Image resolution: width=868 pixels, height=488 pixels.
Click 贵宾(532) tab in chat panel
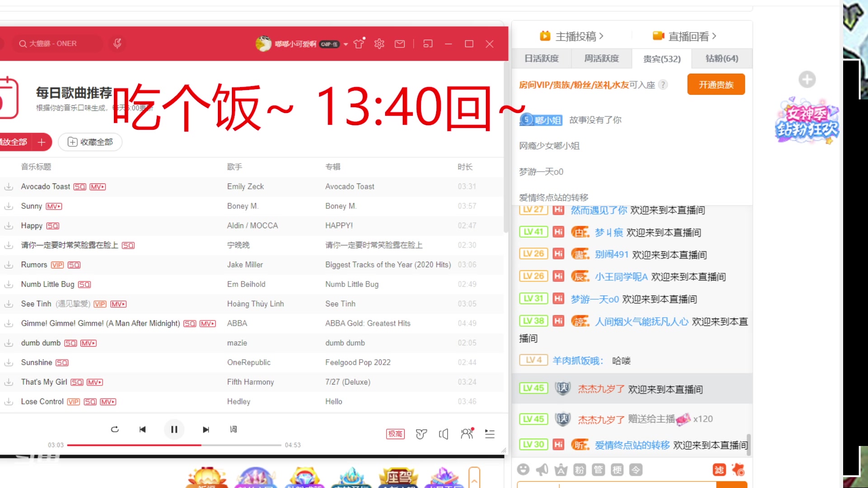tap(662, 59)
